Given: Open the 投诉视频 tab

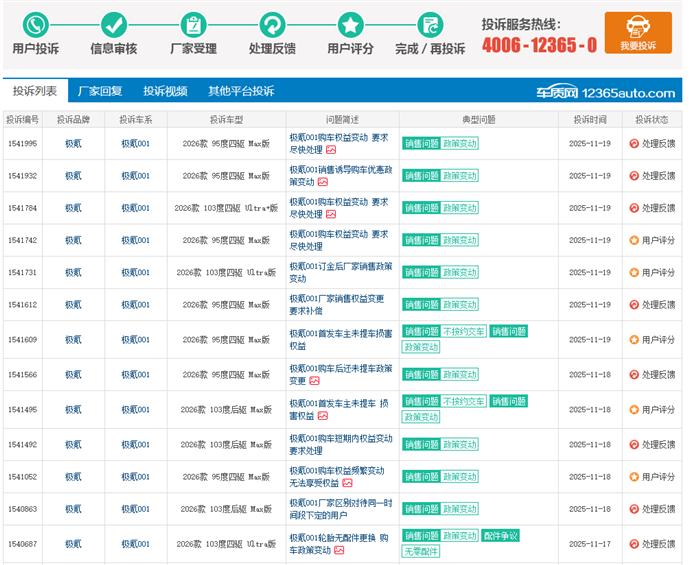Looking at the screenshot, I should (x=165, y=91).
